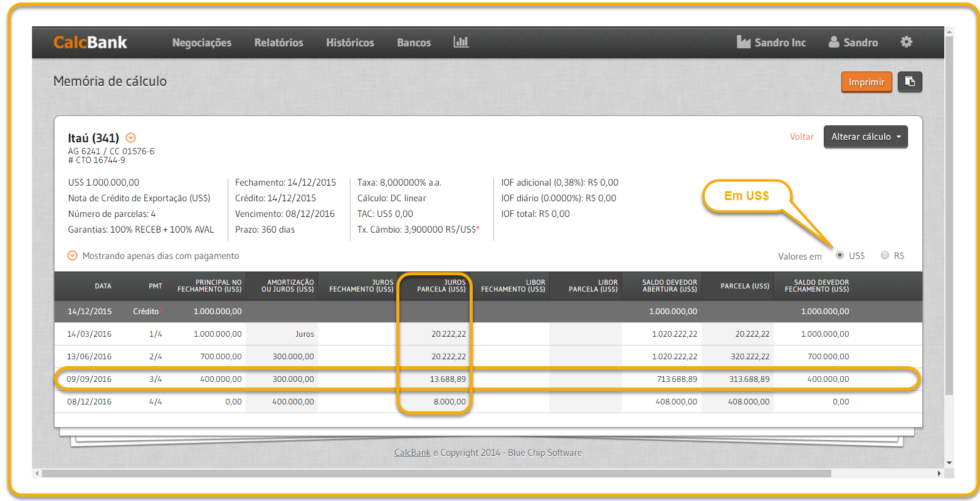Screen dimensions: 980x501
Task: Open the Negociações menu
Action: tap(202, 43)
